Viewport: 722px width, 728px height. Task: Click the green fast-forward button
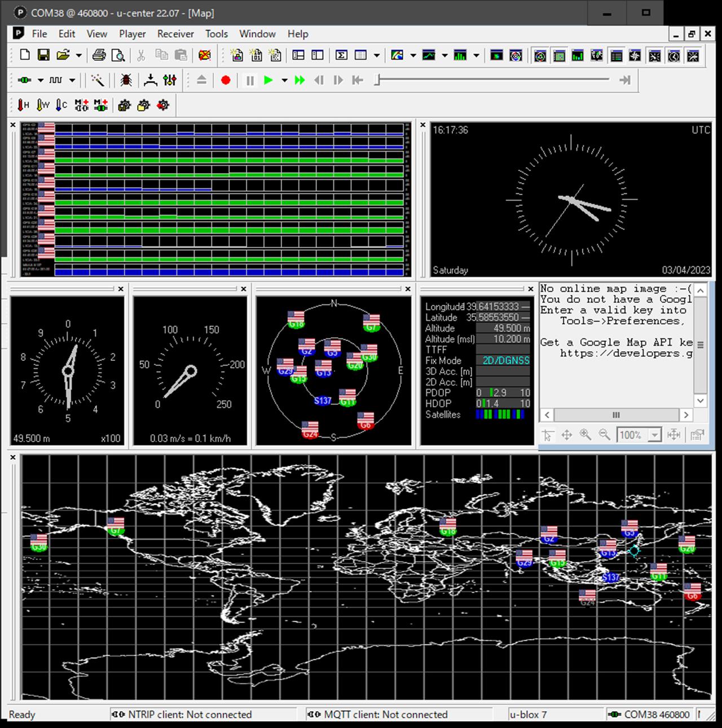click(300, 80)
